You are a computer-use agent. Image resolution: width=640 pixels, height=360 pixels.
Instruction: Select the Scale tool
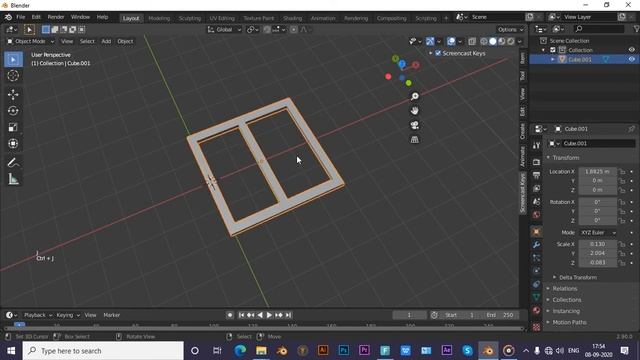point(13,127)
